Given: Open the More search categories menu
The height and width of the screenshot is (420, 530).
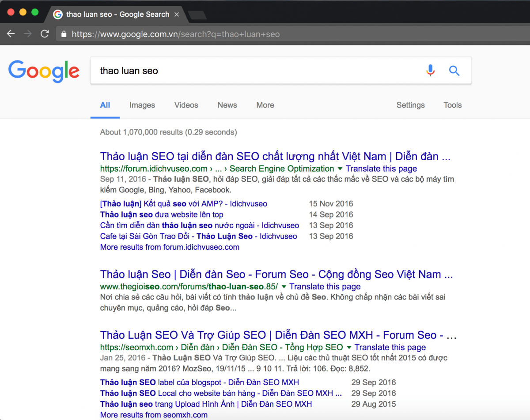Looking at the screenshot, I should coord(265,105).
